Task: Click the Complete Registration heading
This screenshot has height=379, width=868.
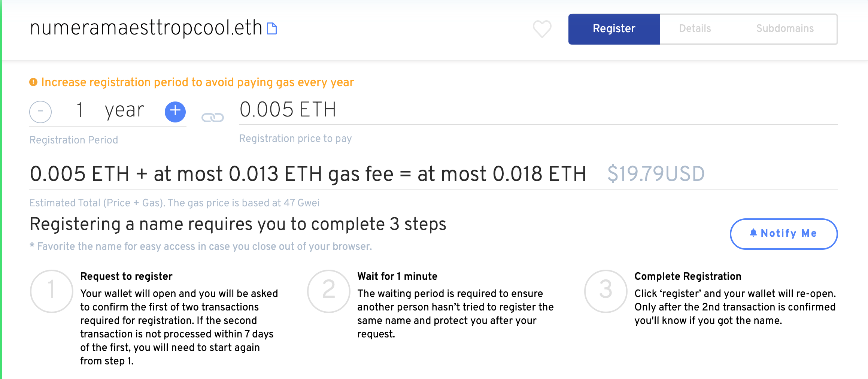Action: point(688,276)
